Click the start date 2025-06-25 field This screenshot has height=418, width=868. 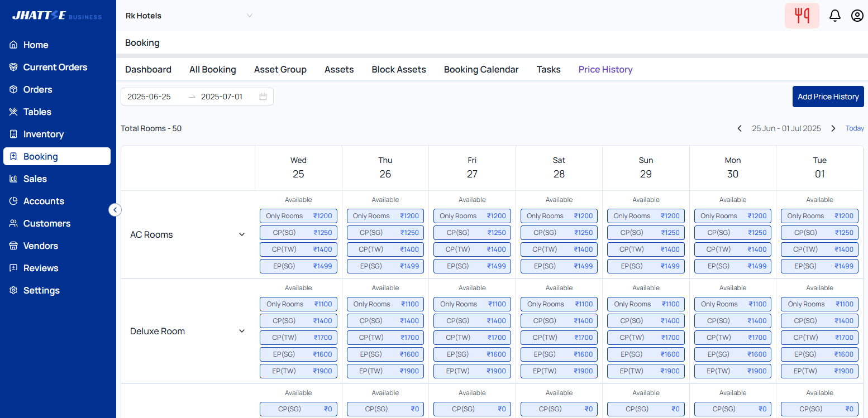(149, 97)
